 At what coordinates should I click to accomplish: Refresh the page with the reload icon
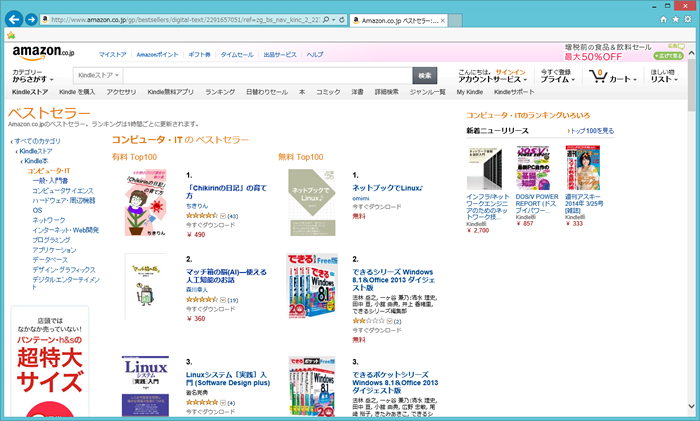(342, 20)
